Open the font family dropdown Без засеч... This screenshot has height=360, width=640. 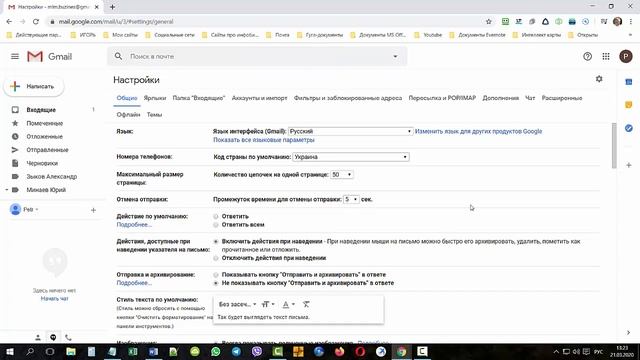pos(238,304)
